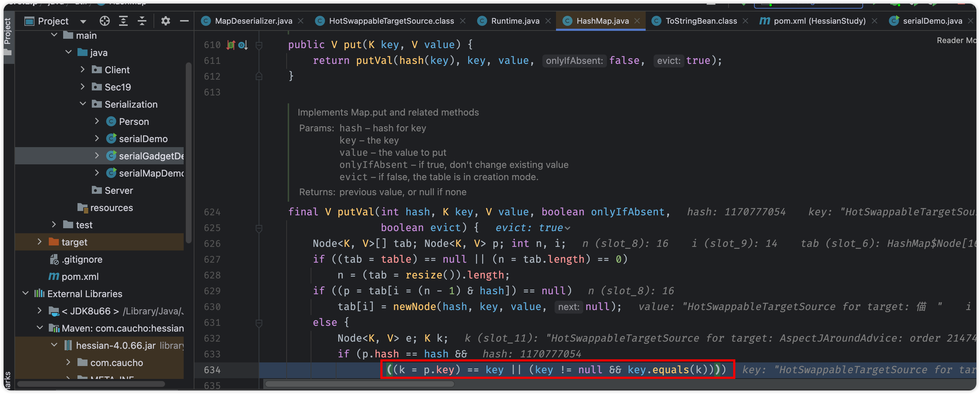Toggle code fold marker at line 631
Screen dimensions: 980x394
click(x=259, y=323)
